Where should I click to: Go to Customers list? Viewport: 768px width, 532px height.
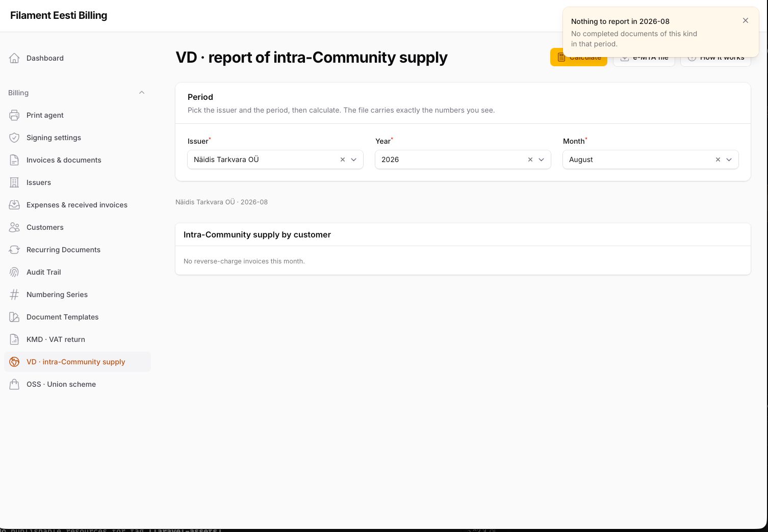[x=78, y=227]
